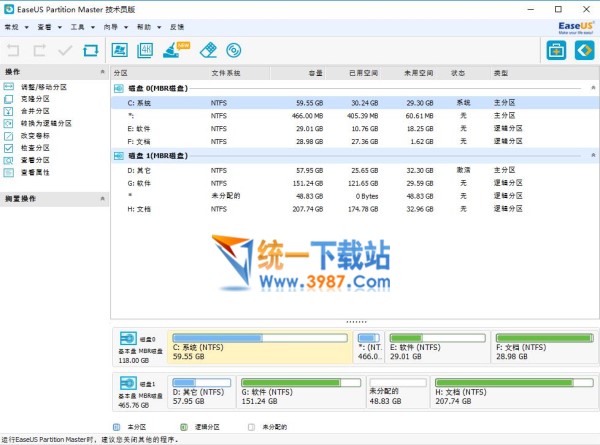This screenshot has width=600, height=445.
Task: Collapse the Disk 1 group in partition list
Action: coord(593,155)
